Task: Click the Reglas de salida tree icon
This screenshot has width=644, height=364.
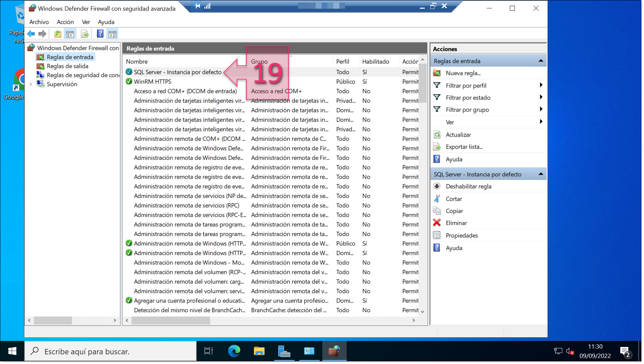Action: 40,66
